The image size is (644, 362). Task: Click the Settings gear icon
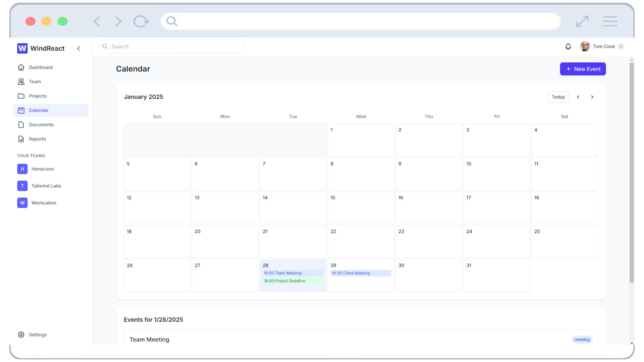coord(21,335)
